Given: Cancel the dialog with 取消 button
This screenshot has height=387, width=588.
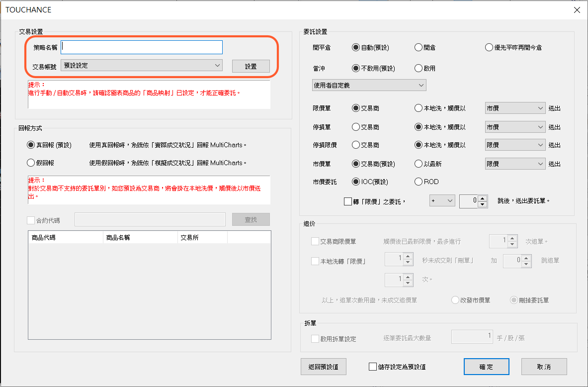Looking at the screenshot, I should click(544, 367).
